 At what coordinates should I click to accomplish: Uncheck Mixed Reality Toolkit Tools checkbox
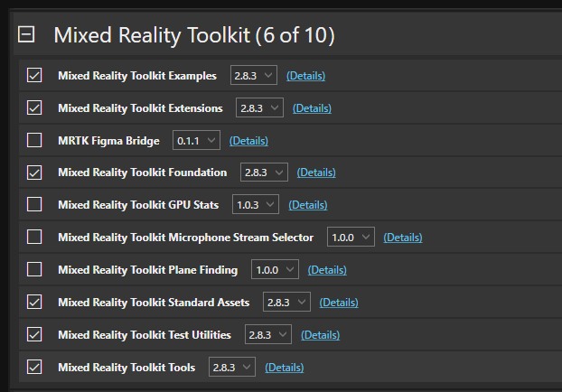click(x=34, y=368)
